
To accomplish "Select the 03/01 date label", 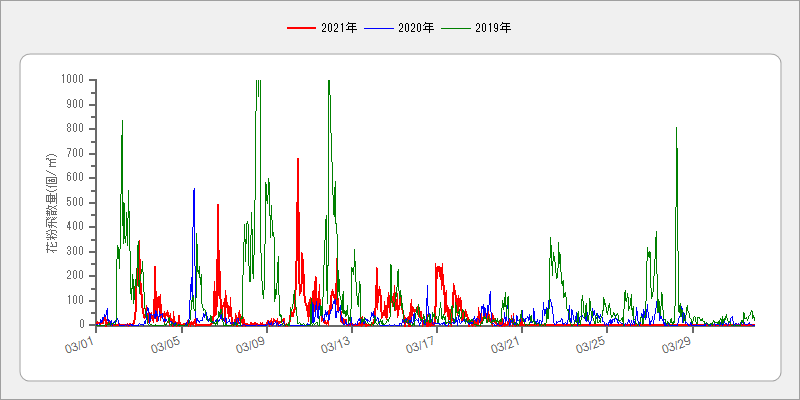I will point(80,345).
